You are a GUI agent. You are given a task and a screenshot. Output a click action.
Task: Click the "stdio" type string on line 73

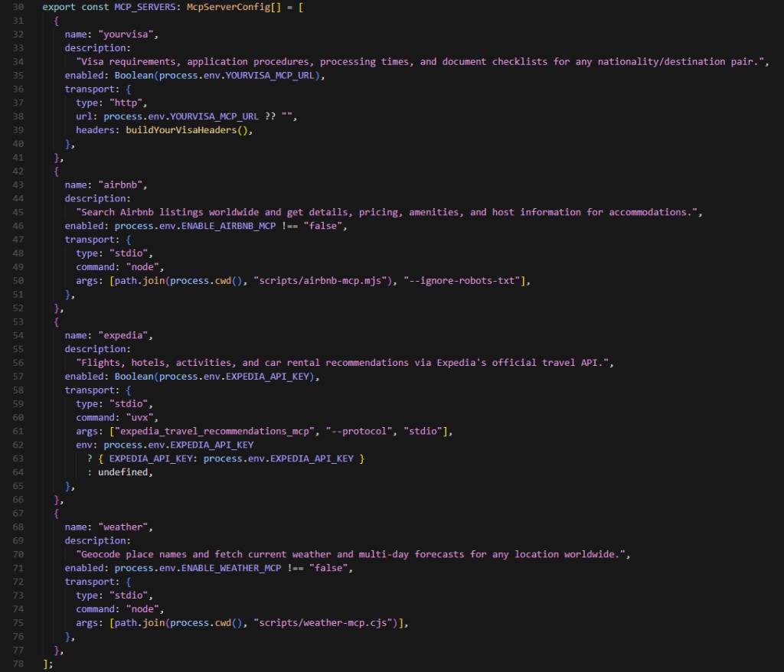coord(129,595)
